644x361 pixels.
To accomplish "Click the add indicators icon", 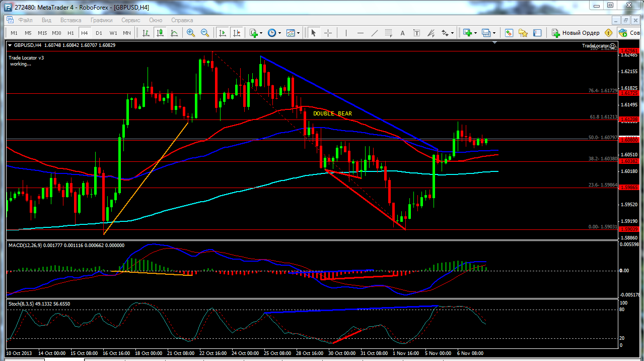I will tap(254, 33).
